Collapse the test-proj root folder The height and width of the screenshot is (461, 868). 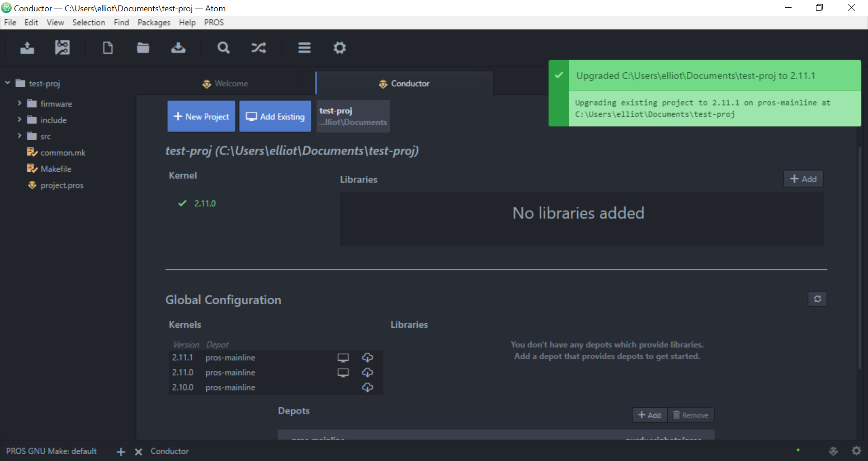[8, 83]
